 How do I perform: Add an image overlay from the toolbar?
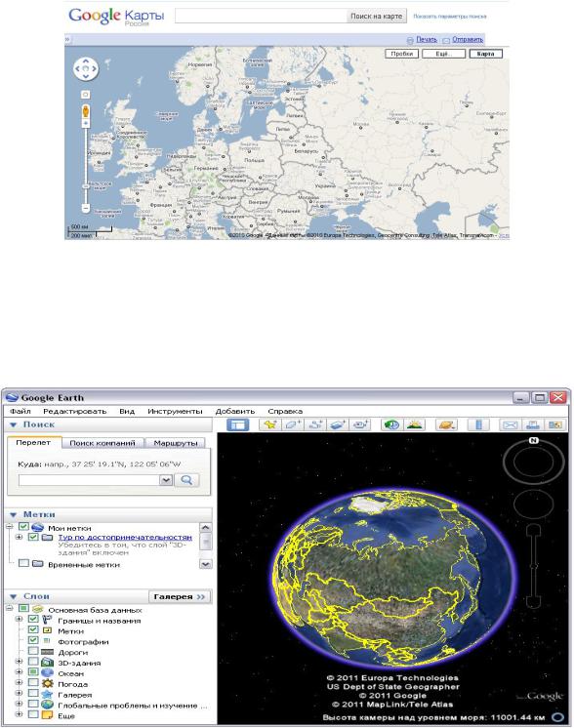(x=338, y=425)
